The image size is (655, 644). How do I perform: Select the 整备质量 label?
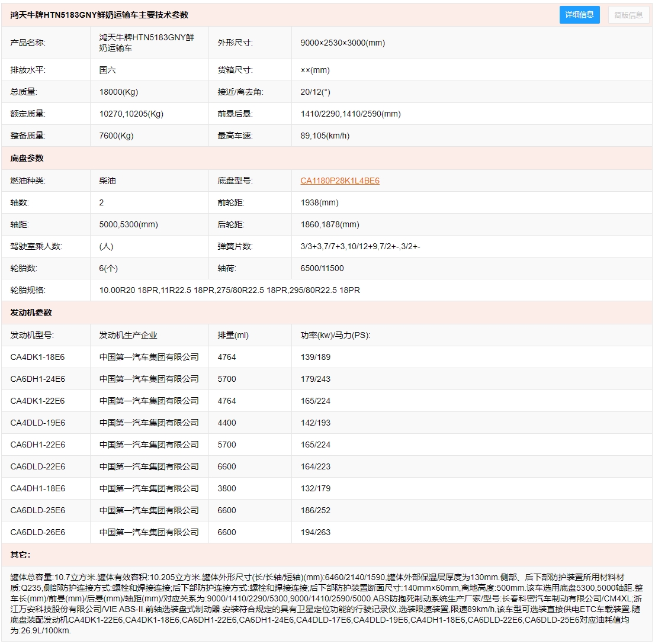click(28, 136)
